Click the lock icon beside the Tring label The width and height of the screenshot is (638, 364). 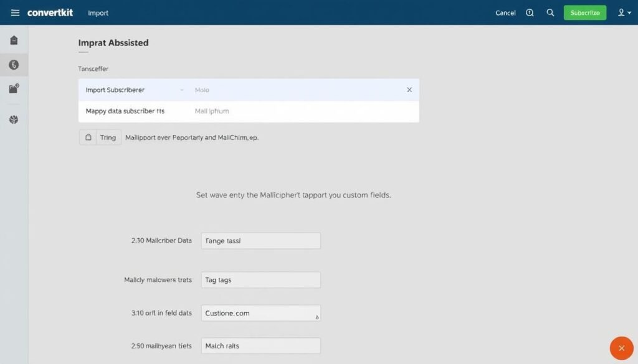coord(87,137)
